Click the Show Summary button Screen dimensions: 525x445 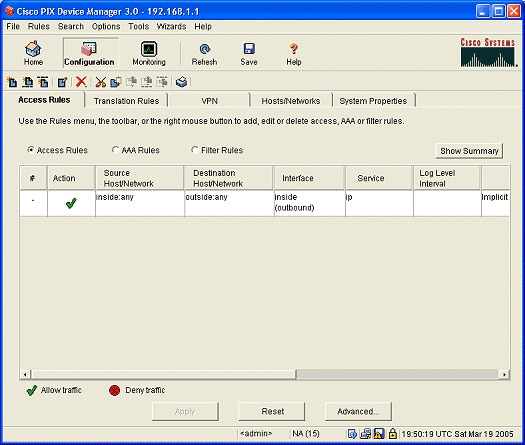[x=469, y=151]
